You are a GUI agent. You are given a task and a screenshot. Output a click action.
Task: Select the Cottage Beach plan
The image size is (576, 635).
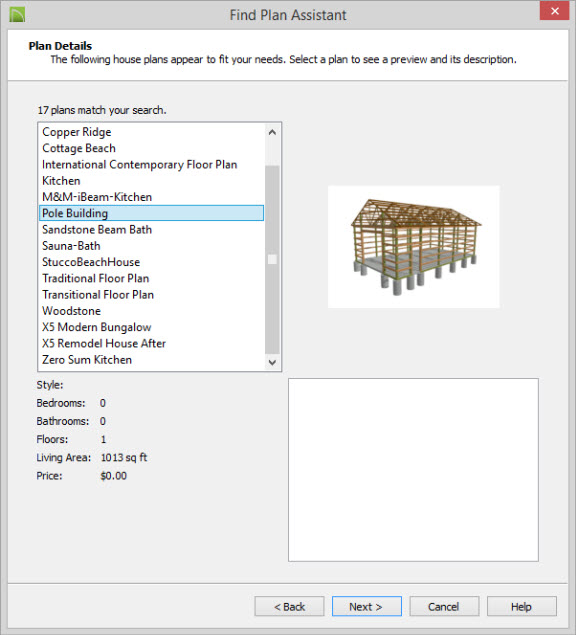(79, 148)
